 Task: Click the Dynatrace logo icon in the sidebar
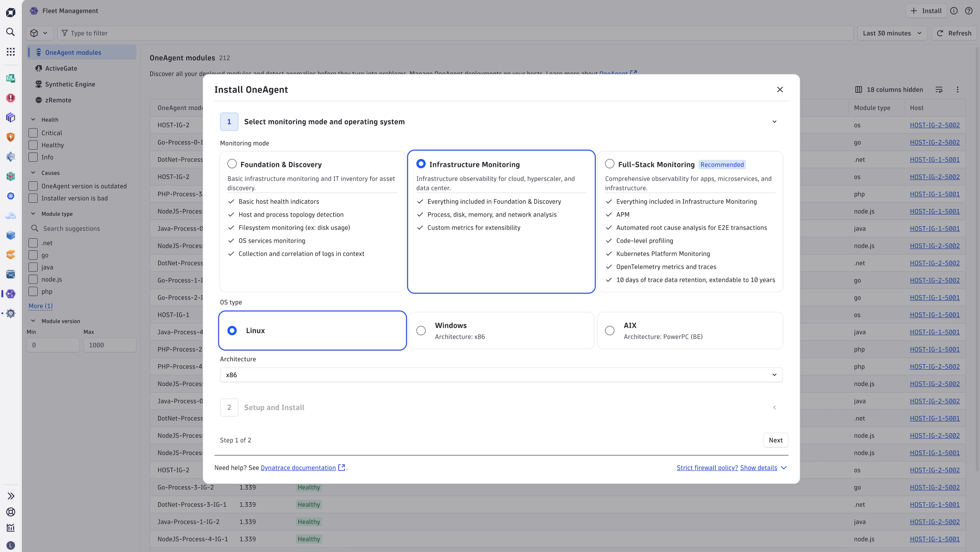pyautogui.click(x=11, y=12)
